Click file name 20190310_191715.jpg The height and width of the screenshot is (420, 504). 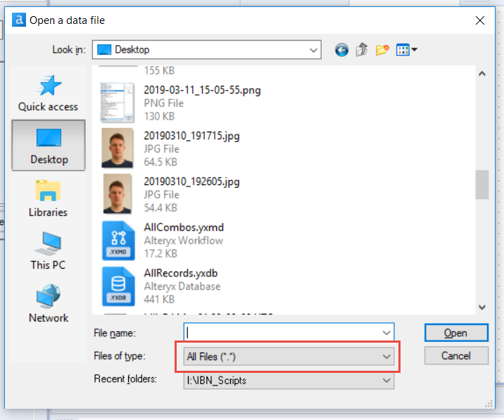(x=191, y=136)
